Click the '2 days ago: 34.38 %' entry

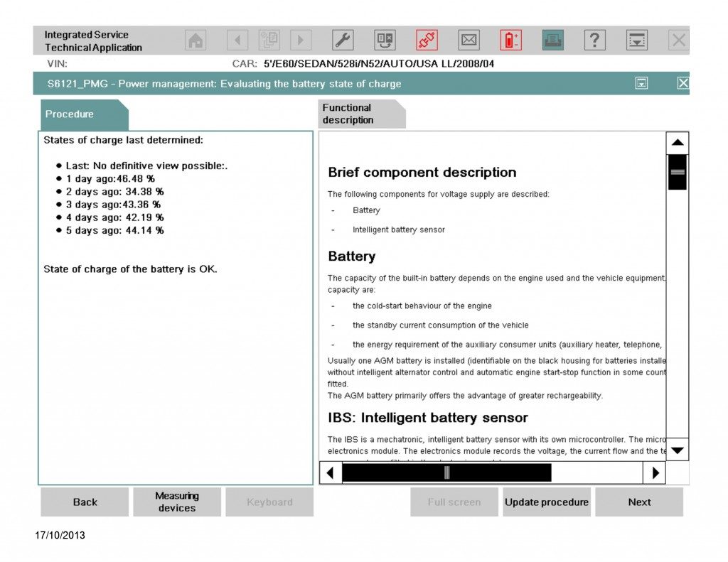114,192
